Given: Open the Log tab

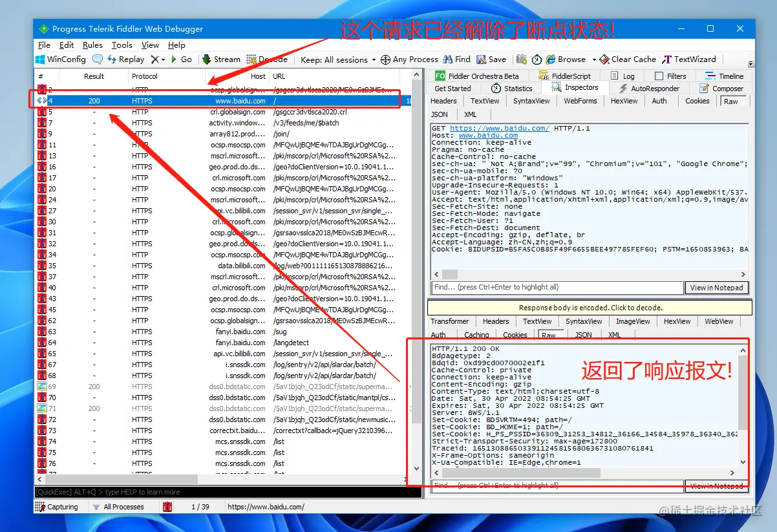Looking at the screenshot, I should (x=623, y=76).
